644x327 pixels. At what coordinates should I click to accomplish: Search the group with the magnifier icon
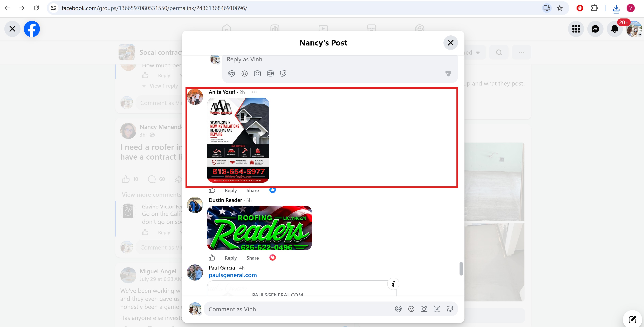[499, 52]
